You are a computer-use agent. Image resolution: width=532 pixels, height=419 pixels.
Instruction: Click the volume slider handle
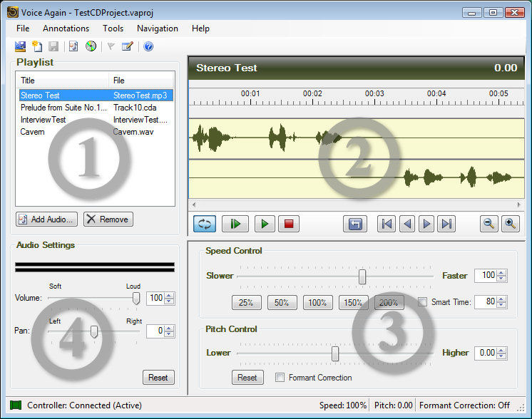[136, 299]
